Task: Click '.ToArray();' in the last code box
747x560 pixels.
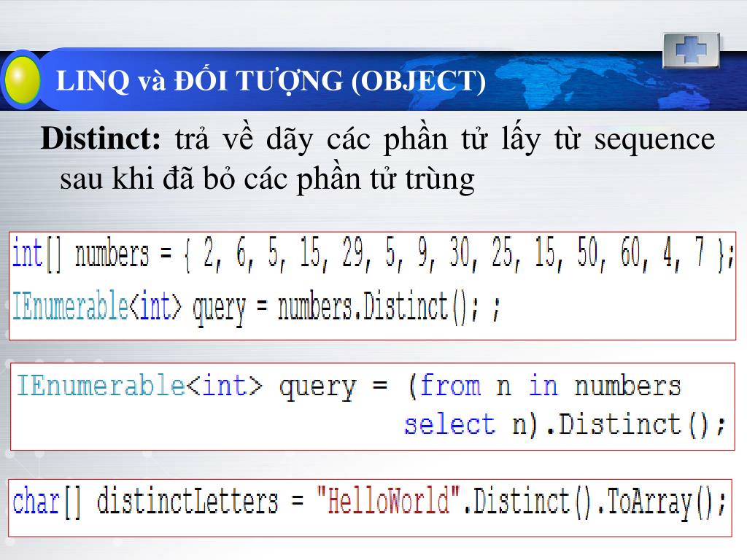Action: click(661, 502)
